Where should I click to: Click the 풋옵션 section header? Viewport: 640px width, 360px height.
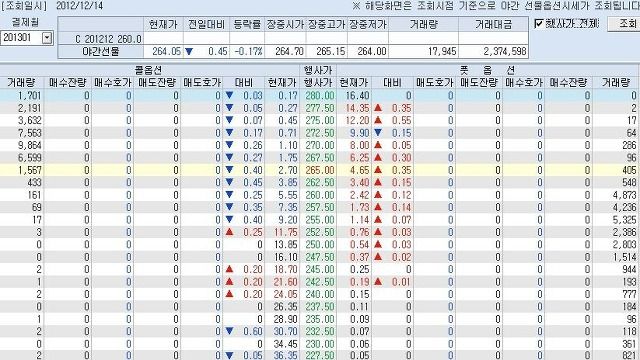488,70
